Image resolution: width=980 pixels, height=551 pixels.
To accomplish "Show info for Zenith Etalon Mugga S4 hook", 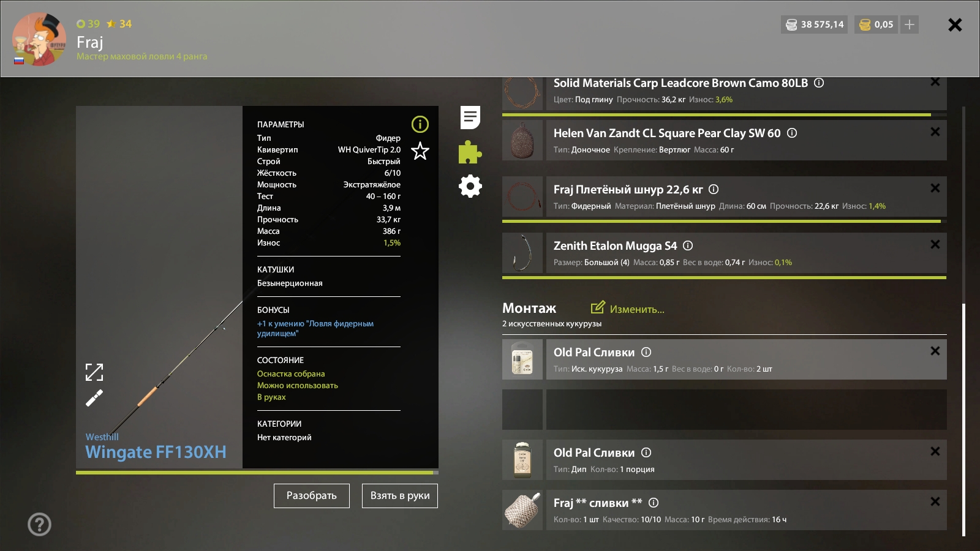I will [688, 246].
